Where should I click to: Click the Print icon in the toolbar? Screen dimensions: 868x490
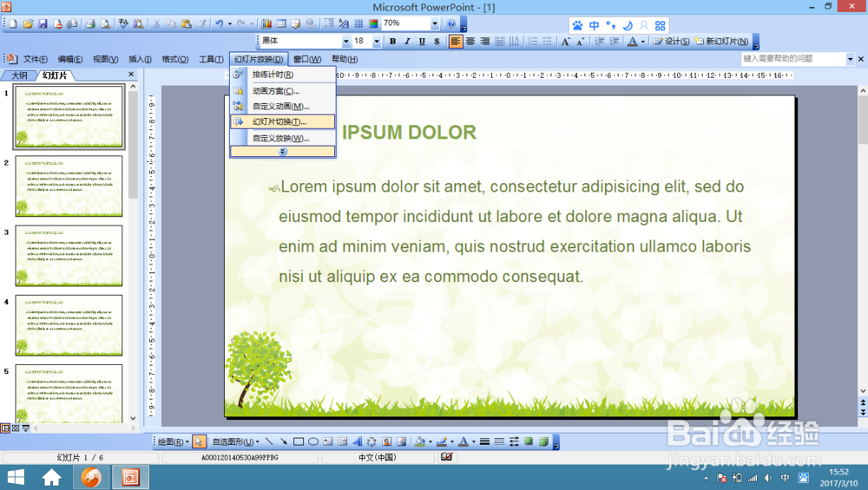coord(90,23)
